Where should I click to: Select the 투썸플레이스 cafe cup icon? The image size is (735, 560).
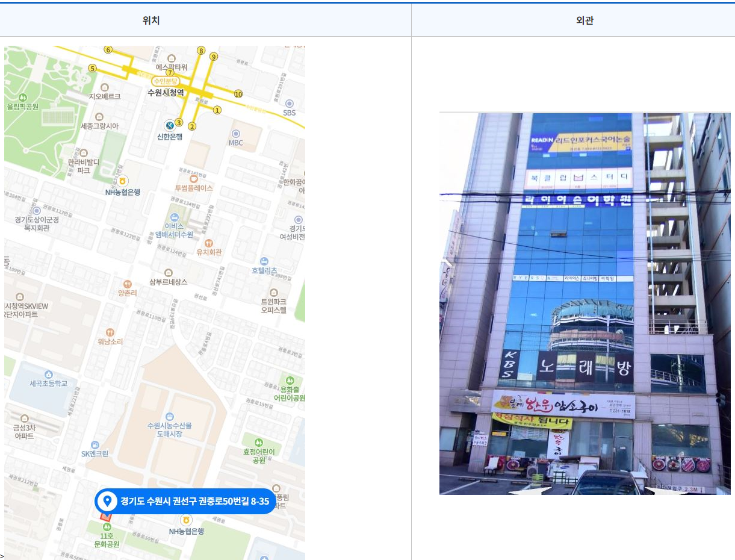coord(194,179)
